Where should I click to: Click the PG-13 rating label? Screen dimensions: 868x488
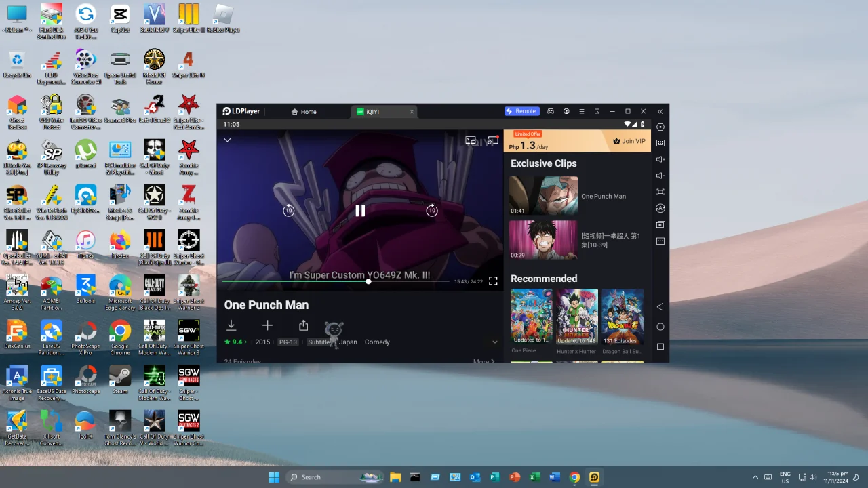(x=288, y=342)
